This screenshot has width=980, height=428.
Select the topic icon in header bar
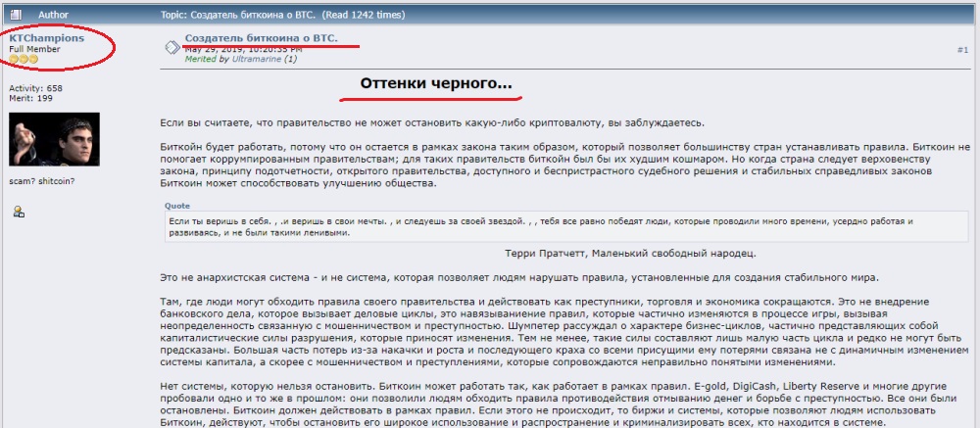16,15
